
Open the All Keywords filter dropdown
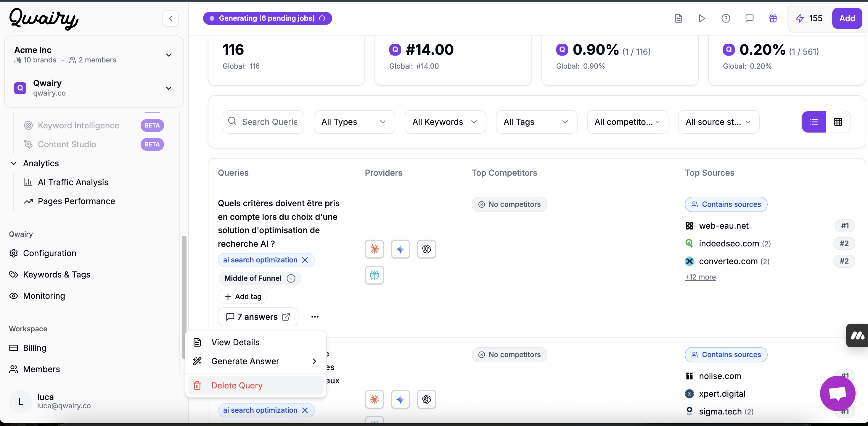point(445,122)
